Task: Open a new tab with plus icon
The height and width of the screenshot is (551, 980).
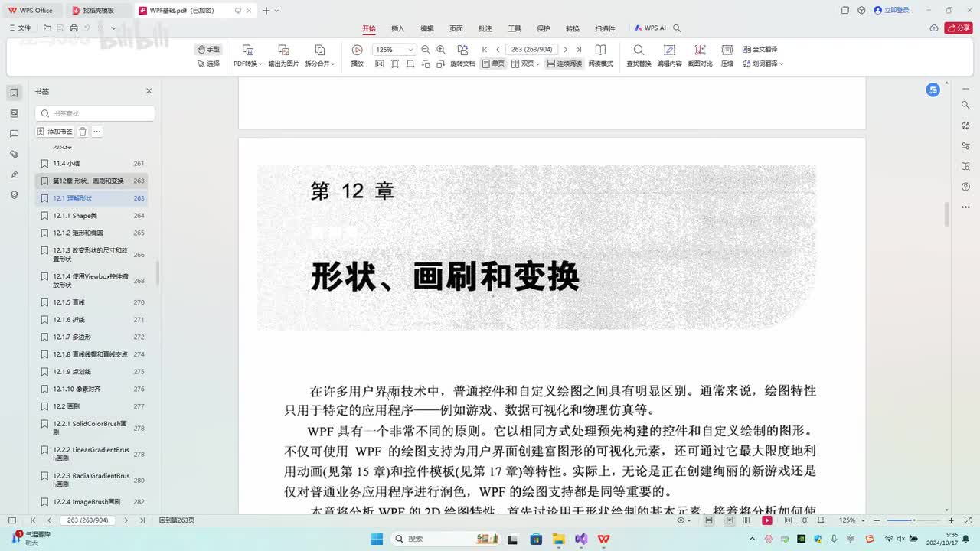Action: pyautogui.click(x=266, y=11)
